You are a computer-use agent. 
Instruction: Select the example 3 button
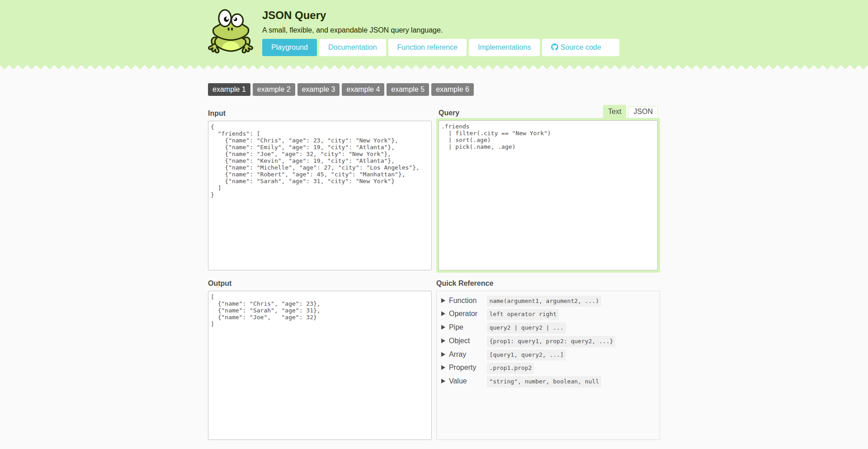[x=318, y=90]
